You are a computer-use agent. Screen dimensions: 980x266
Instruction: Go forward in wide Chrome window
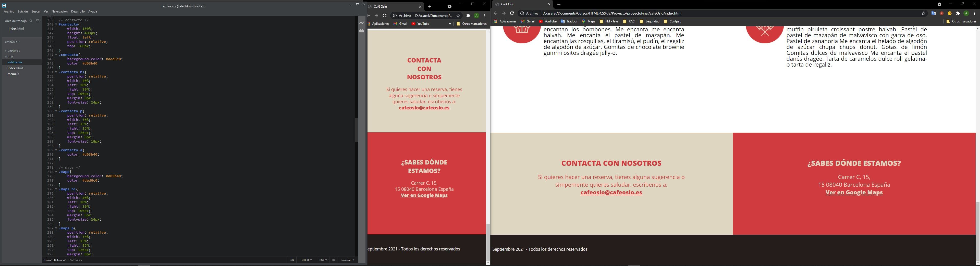tap(504, 13)
